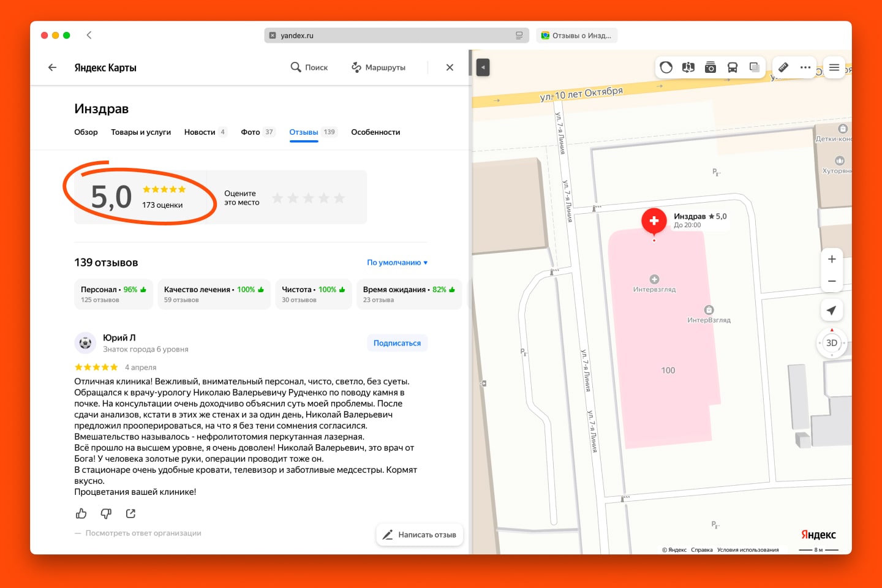
Task: Open Маршруты route planner
Action: click(x=379, y=67)
